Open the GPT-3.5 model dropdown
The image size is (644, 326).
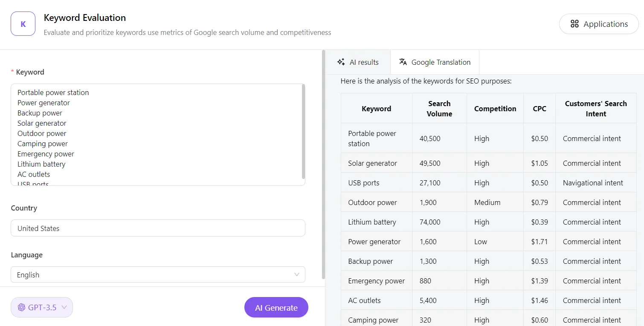42,307
